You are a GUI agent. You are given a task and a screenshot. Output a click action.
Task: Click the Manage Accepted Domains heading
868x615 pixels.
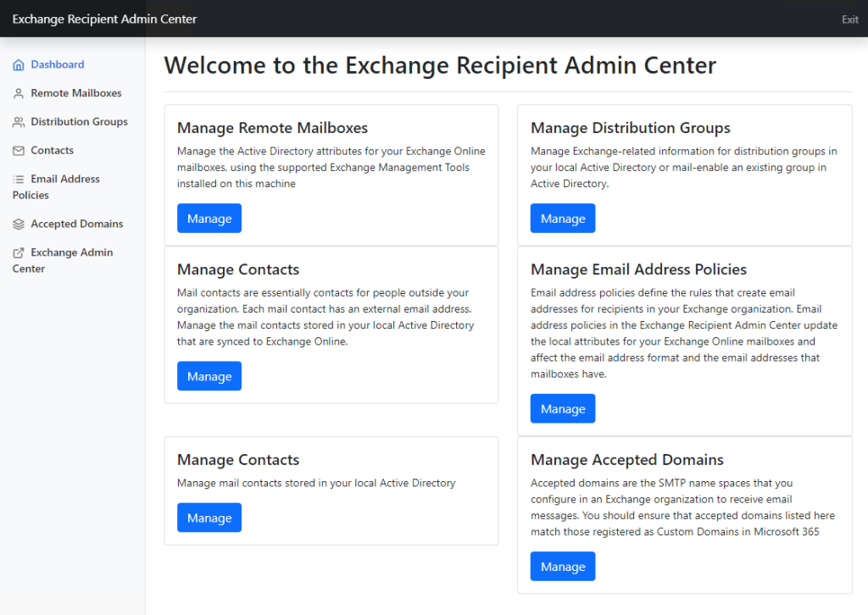[626, 460]
